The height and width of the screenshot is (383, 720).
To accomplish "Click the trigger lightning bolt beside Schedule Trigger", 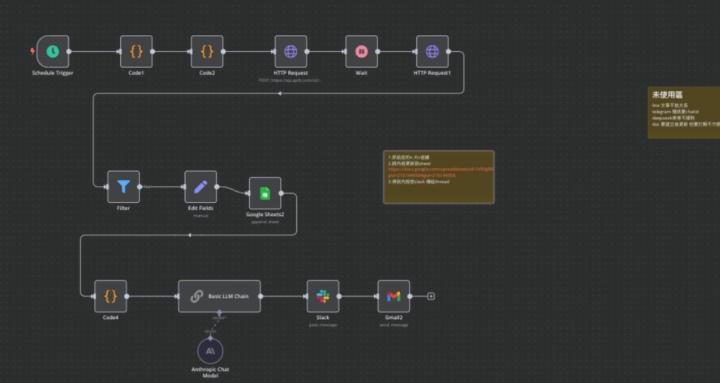I will (32, 51).
